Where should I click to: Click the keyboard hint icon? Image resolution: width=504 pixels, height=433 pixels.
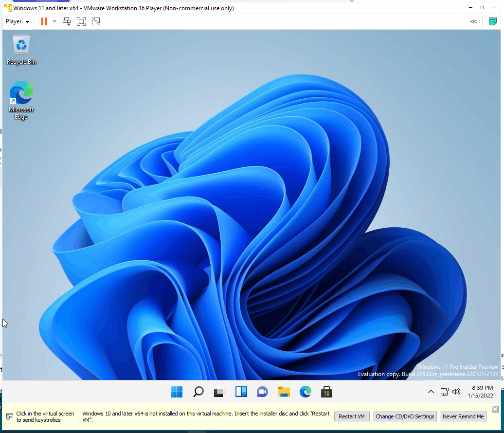[x=10, y=416]
